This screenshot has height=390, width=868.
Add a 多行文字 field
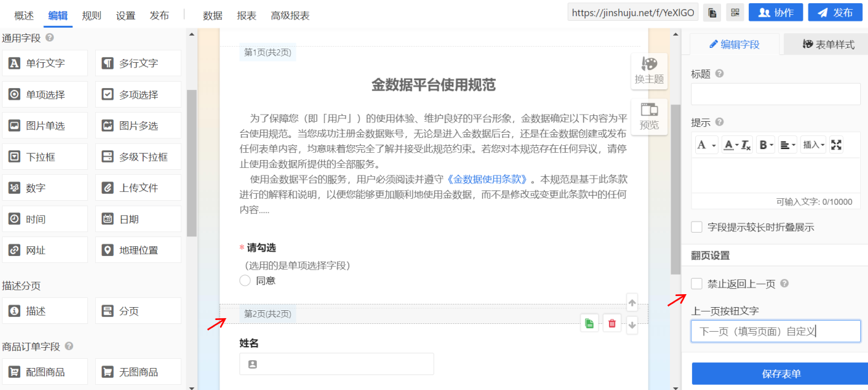click(138, 63)
